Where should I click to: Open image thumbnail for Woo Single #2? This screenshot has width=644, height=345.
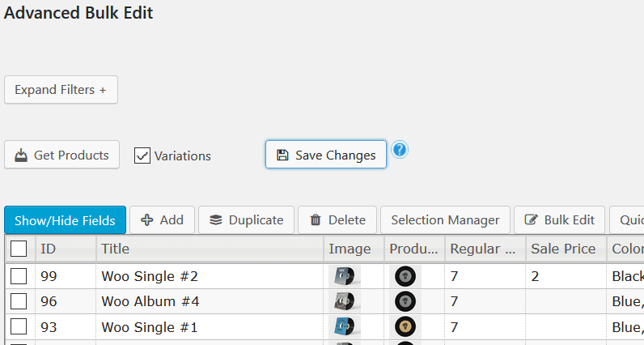click(x=344, y=276)
